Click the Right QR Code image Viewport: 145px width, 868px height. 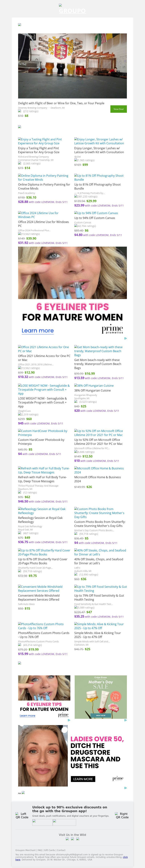[122, 815]
